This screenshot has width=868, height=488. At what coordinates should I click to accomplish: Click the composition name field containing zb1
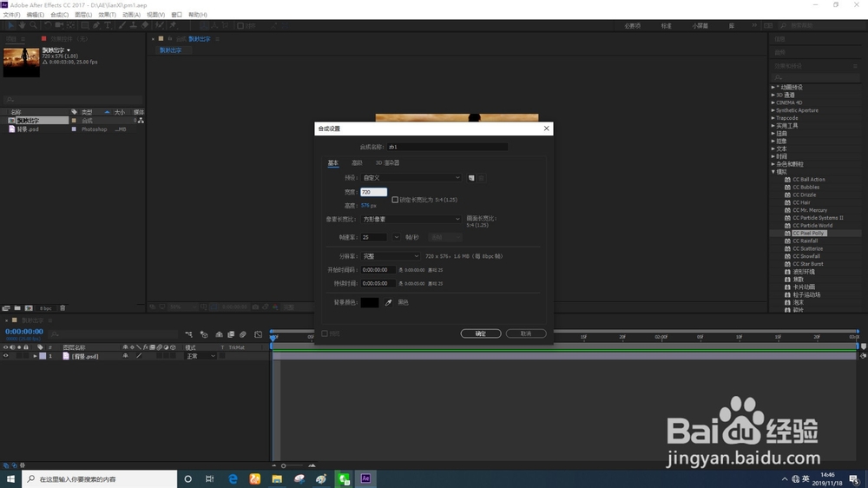[x=447, y=147]
